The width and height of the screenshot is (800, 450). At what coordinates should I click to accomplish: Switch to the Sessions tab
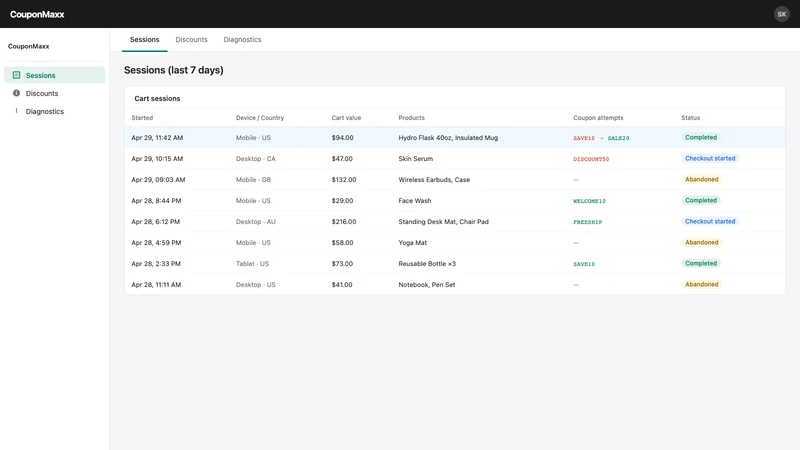[x=144, y=39]
